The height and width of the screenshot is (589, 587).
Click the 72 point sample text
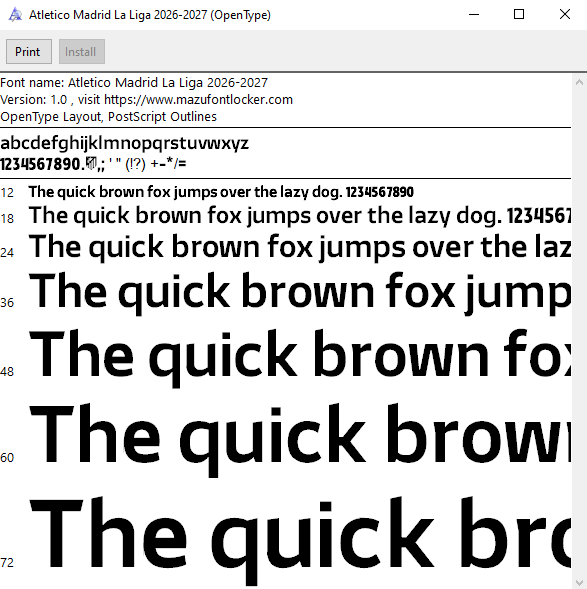click(300, 540)
